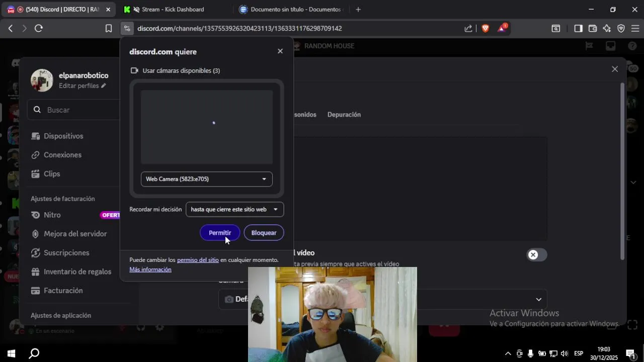This screenshot has width=644, height=362.
Task: Click the site settings icon in address bar
Action: (127, 29)
